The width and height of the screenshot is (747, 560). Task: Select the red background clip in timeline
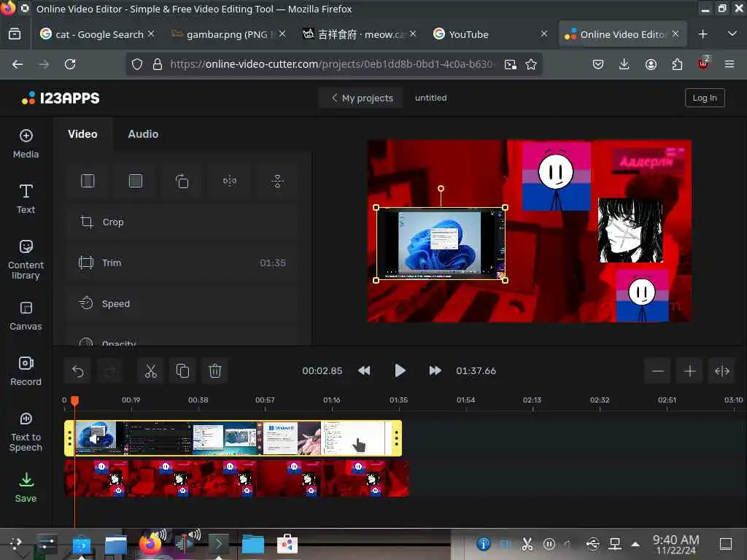(x=236, y=478)
